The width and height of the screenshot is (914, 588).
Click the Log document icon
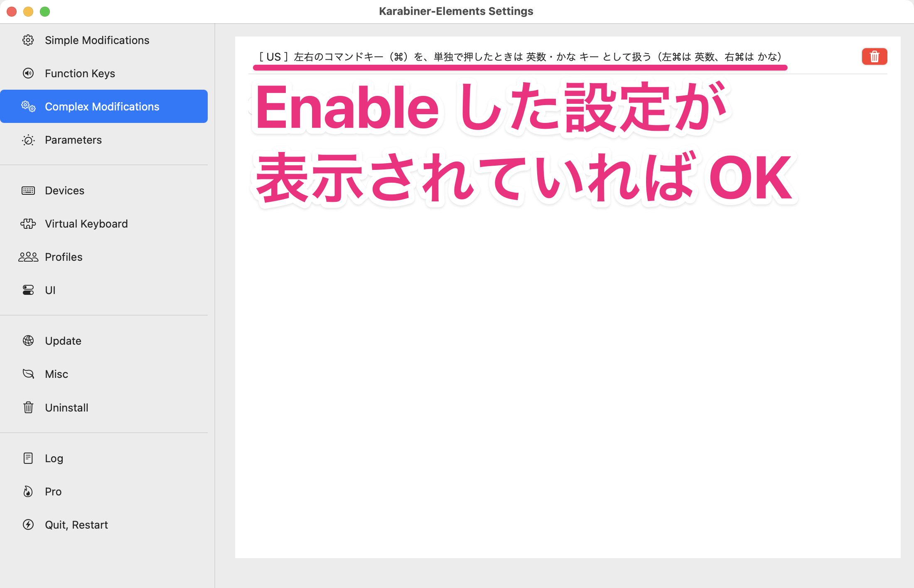point(28,458)
